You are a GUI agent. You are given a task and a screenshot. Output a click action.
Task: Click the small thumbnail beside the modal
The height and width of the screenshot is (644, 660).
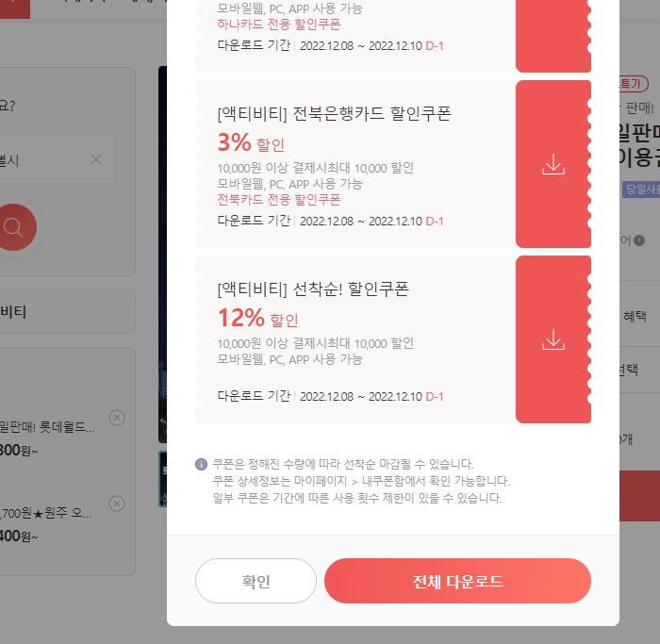tap(162, 479)
